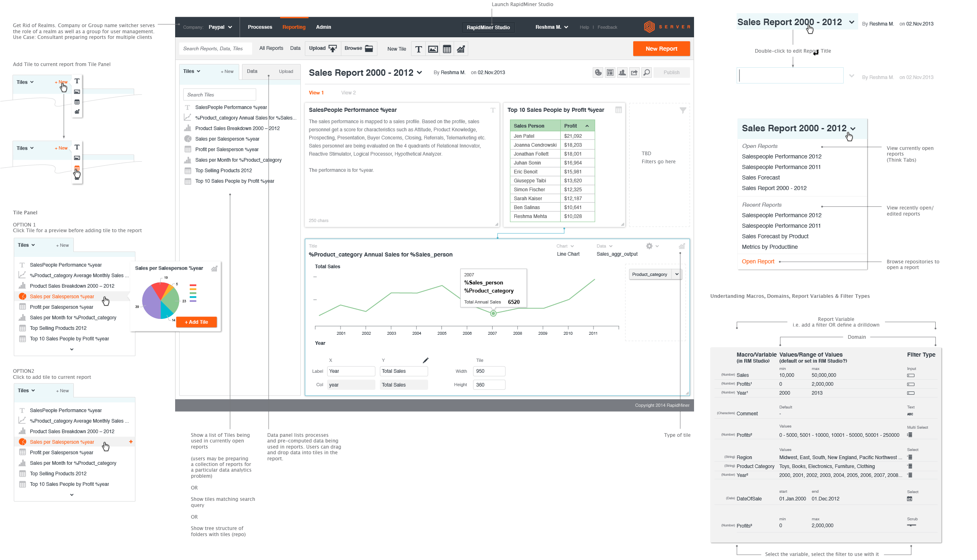Click orange plus icon on highlighted OPTION2 row
The height and width of the screenshot is (560, 977).
pos(131,442)
